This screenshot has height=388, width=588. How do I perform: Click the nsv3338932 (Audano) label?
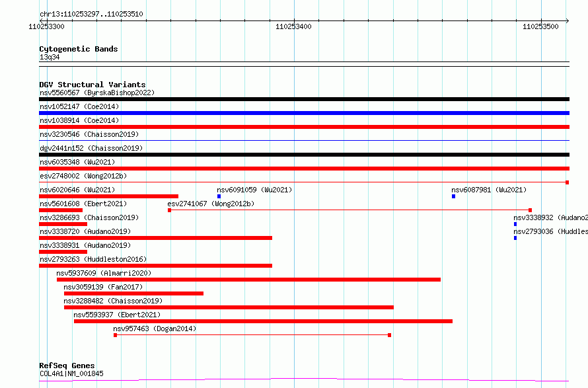click(550, 217)
